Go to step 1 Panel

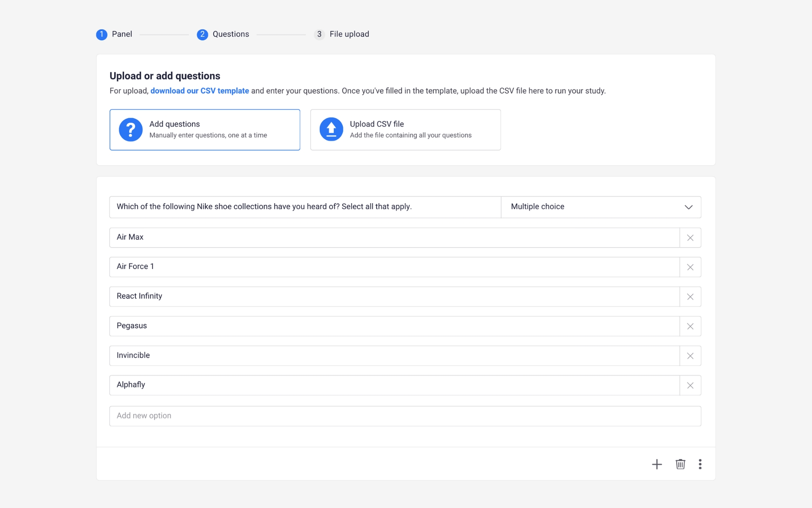tap(114, 34)
